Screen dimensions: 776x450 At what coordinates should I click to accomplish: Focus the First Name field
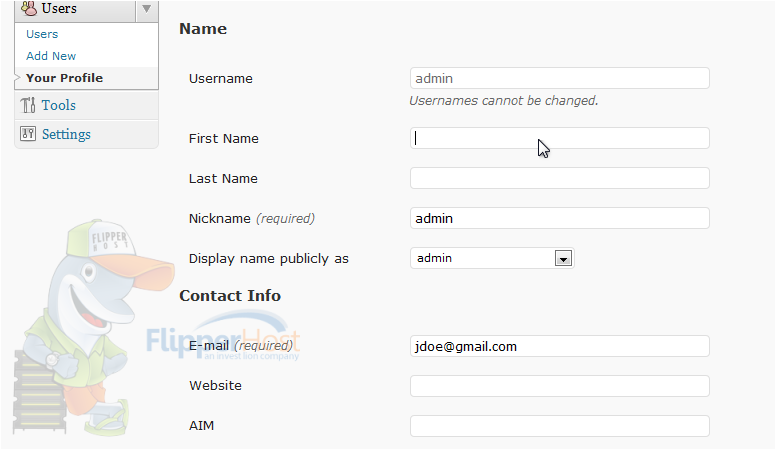(560, 138)
